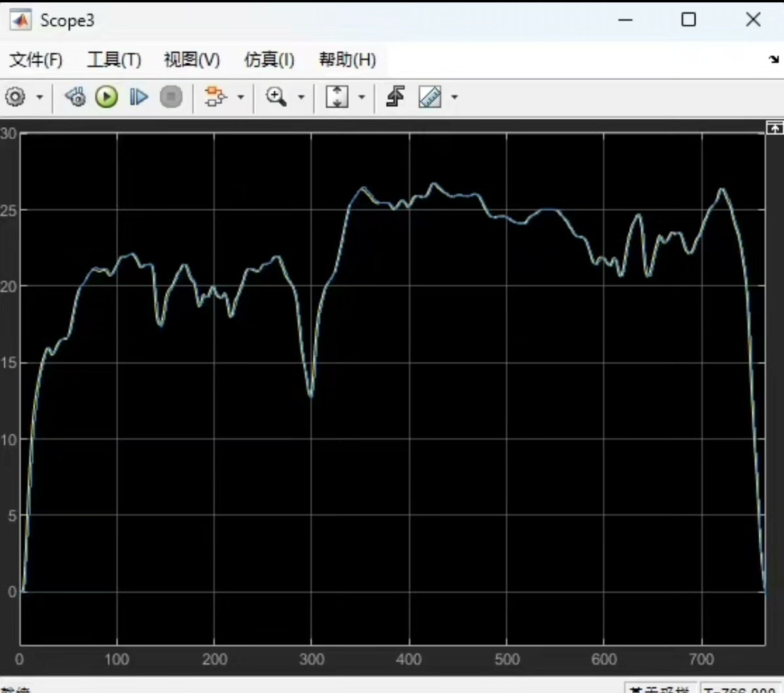Open Configuration Properties gear icon

pos(15,97)
